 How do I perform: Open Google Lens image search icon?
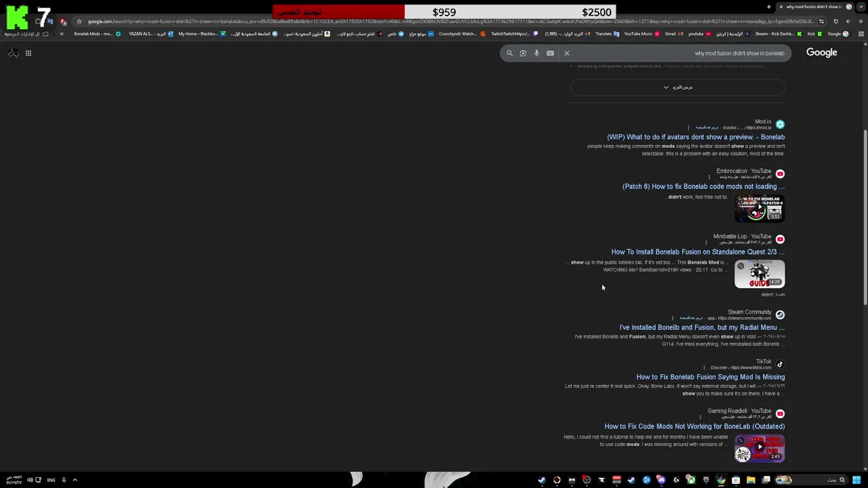(523, 53)
